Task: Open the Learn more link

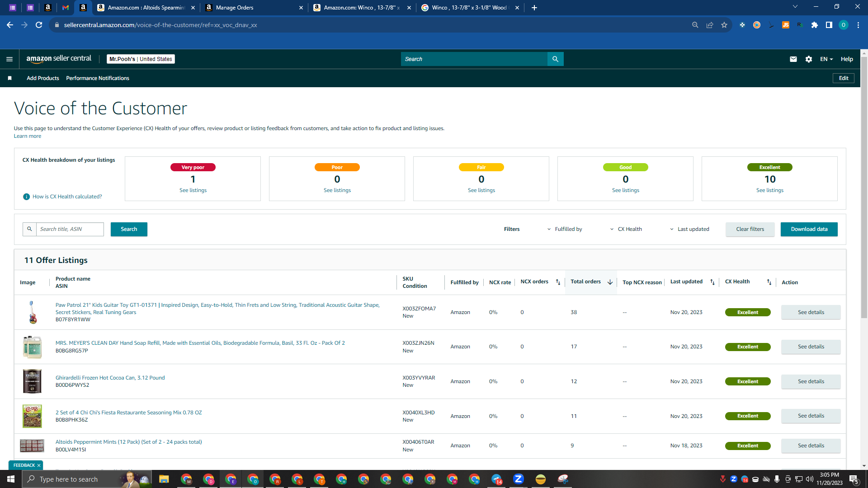Action: tap(28, 136)
